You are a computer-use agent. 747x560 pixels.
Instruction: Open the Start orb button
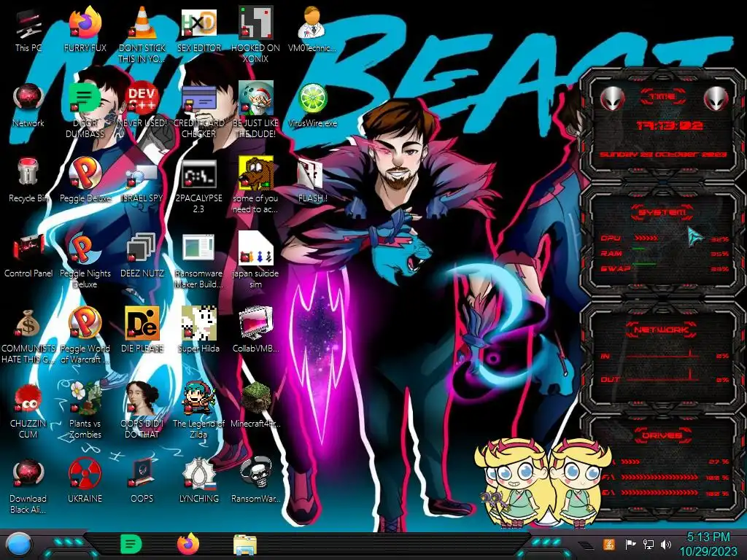tap(19, 544)
